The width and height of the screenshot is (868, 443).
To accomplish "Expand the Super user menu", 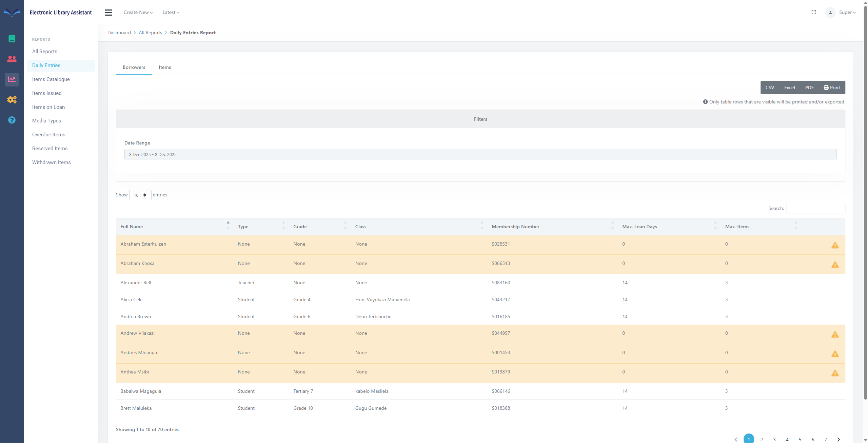I will coord(847,13).
